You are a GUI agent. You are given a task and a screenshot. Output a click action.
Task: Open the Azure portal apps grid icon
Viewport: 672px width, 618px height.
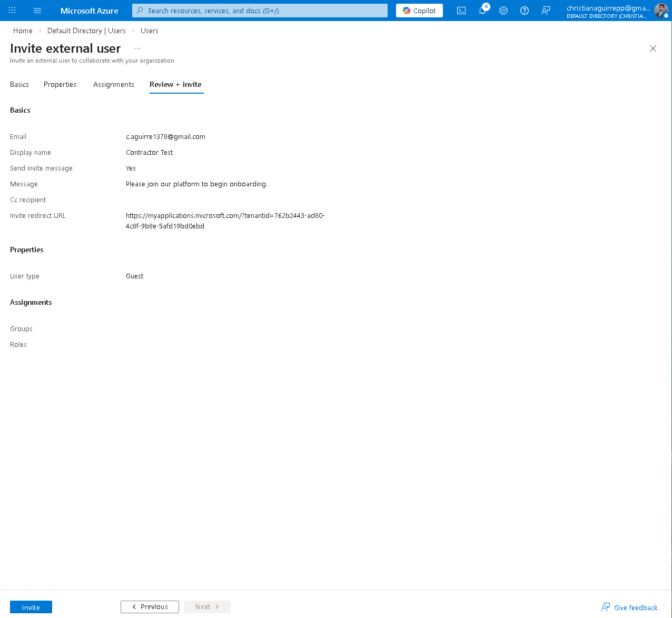(x=13, y=11)
